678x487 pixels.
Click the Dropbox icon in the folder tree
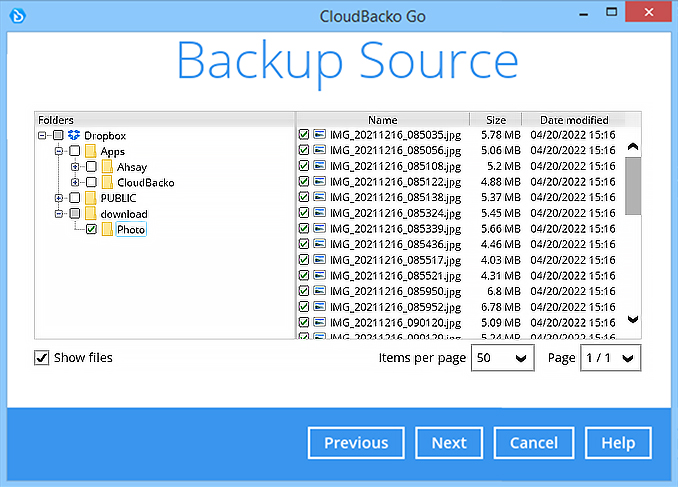[x=74, y=135]
